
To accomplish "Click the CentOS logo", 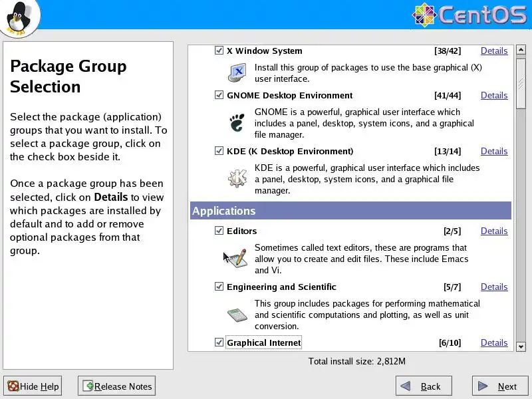I will click(x=469, y=15).
